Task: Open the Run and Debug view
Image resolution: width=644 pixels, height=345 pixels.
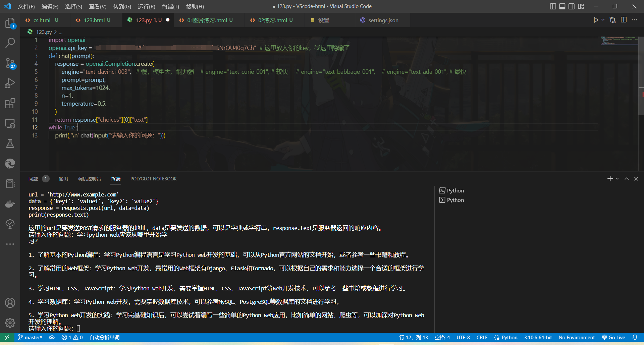Action: pos(10,83)
